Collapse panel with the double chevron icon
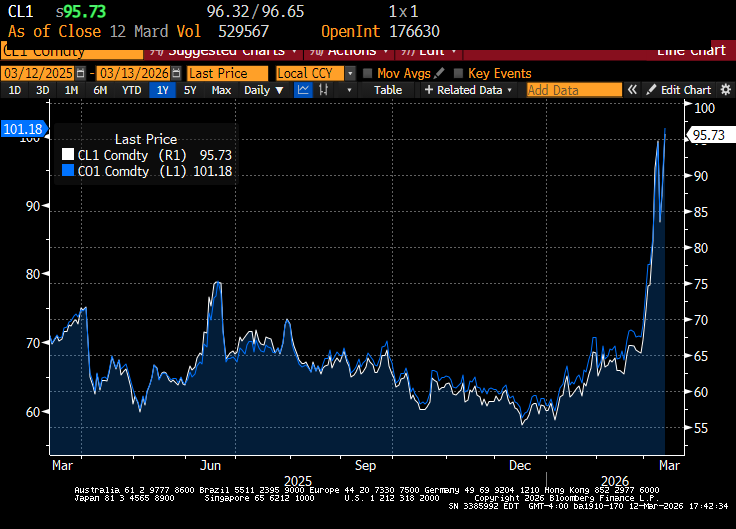Viewport: 736px width, 529px height. (632, 90)
